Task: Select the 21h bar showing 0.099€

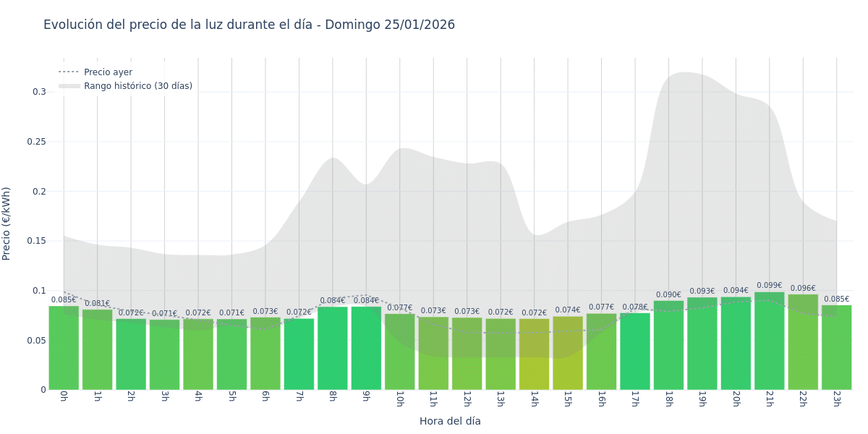Action: click(x=769, y=341)
